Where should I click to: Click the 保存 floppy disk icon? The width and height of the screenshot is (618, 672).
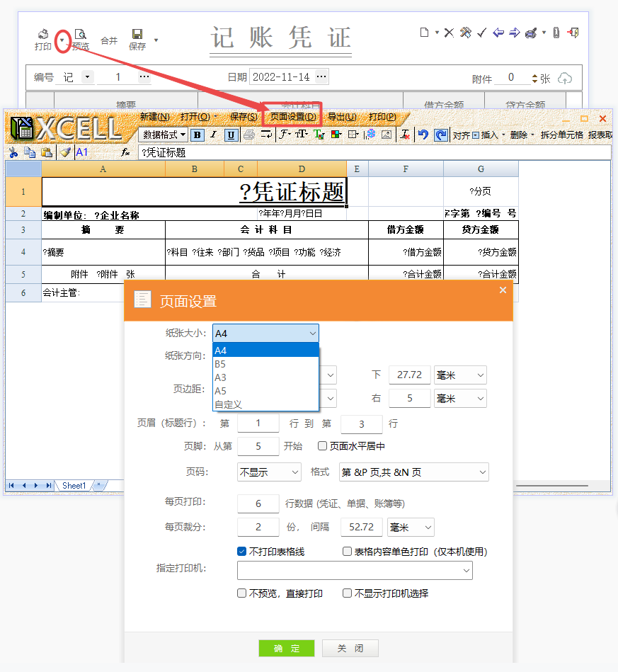coord(137,35)
